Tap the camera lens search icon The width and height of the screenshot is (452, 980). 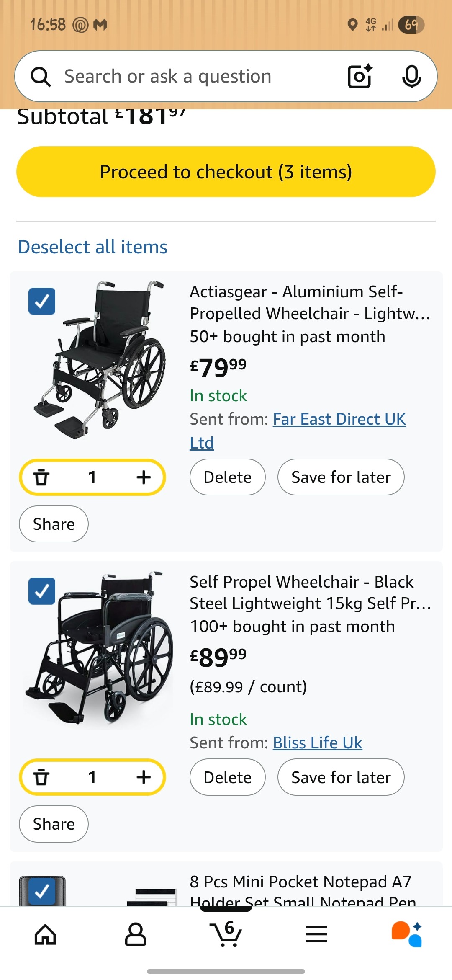click(360, 76)
